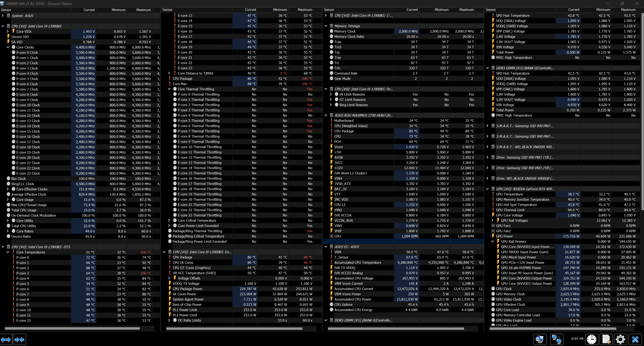Click the Core Max current value 88 °C

tap(252, 84)
